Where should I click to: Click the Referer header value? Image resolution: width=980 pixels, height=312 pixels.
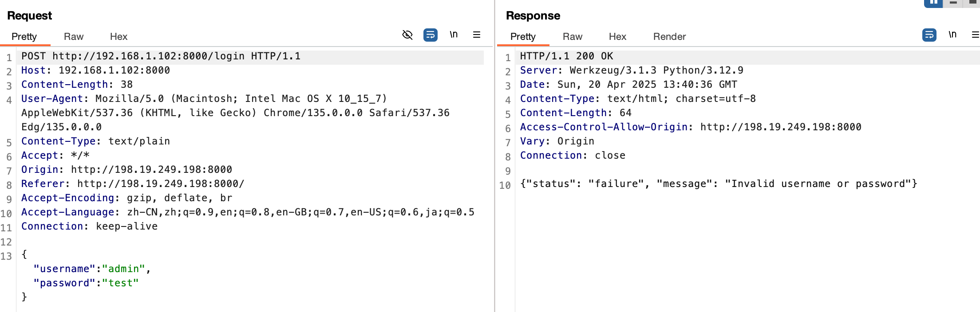pyautogui.click(x=161, y=184)
